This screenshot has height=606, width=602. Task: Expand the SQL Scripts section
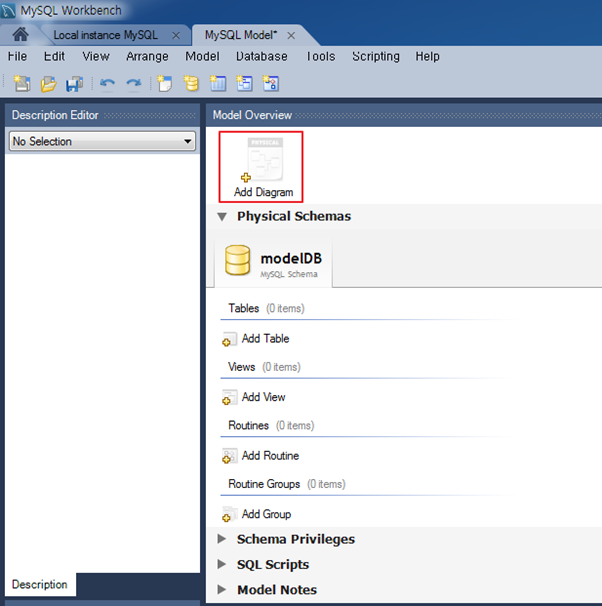point(222,564)
